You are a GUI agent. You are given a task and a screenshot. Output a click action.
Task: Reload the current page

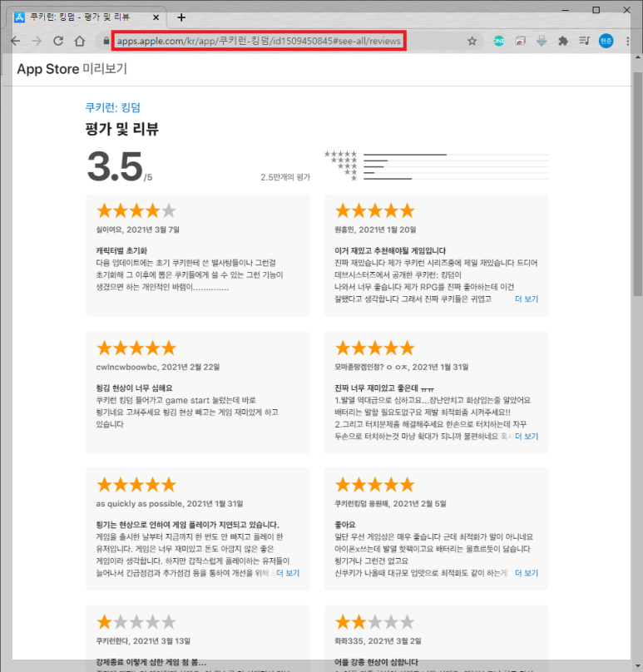tap(58, 41)
